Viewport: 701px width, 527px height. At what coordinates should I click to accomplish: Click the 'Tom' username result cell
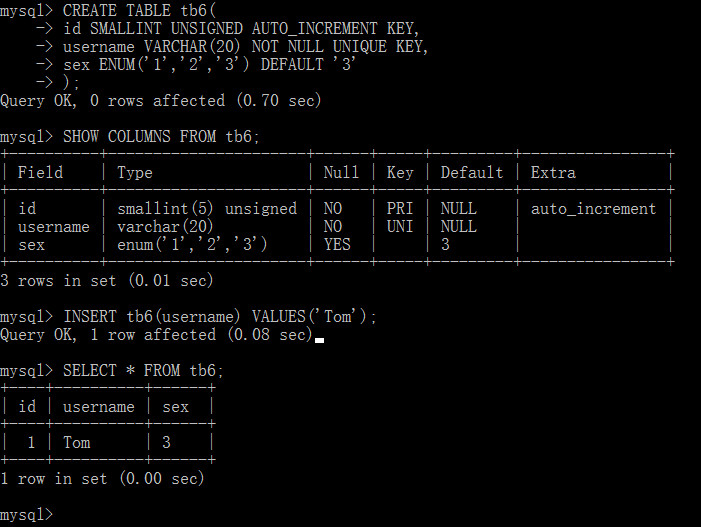76,443
